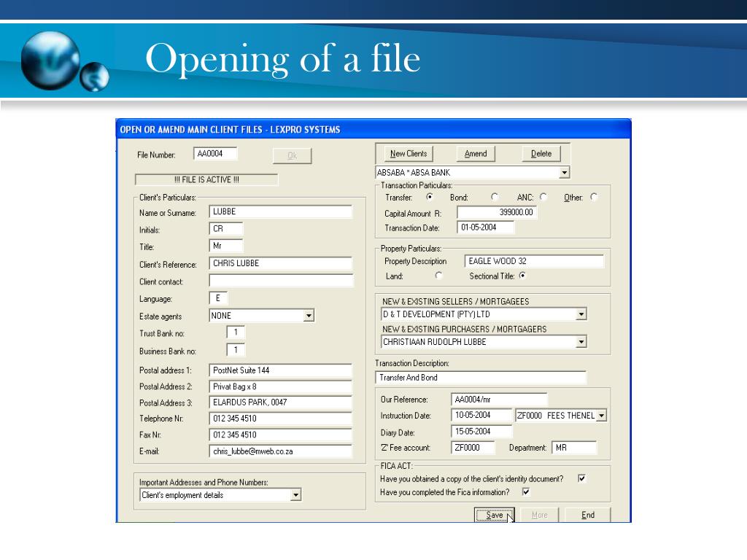Click the End button
The width and height of the screenshot is (747, 560).
coord(588,515)
